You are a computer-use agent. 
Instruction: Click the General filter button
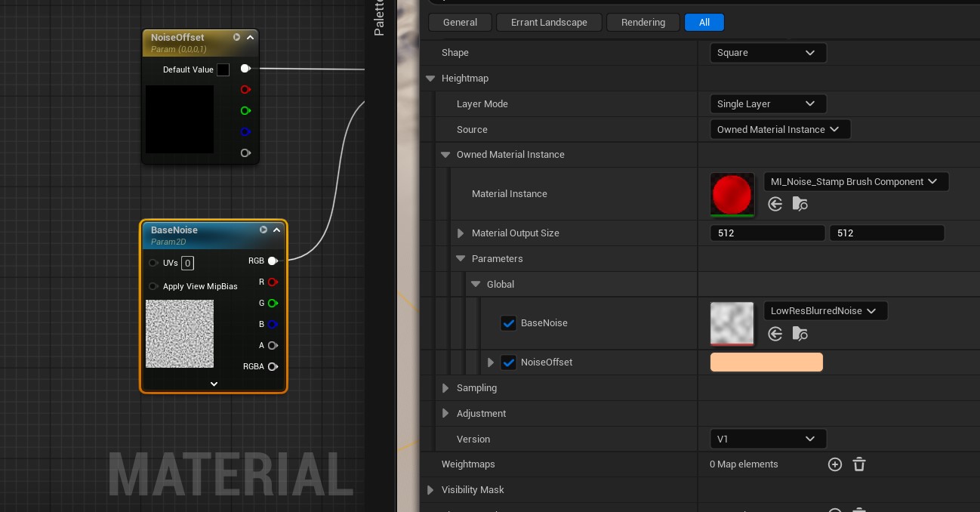460,23
